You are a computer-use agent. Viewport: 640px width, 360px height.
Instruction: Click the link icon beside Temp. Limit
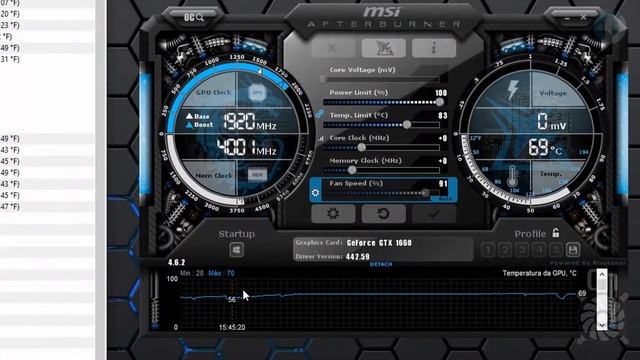tap(320, 114)
